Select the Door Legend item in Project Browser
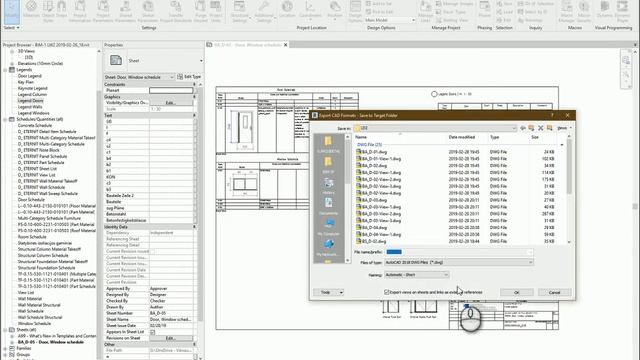 [x=29, y=76]
